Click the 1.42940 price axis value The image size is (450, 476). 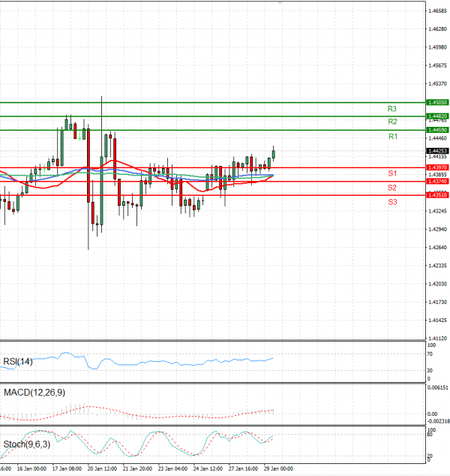click(437, 229)
